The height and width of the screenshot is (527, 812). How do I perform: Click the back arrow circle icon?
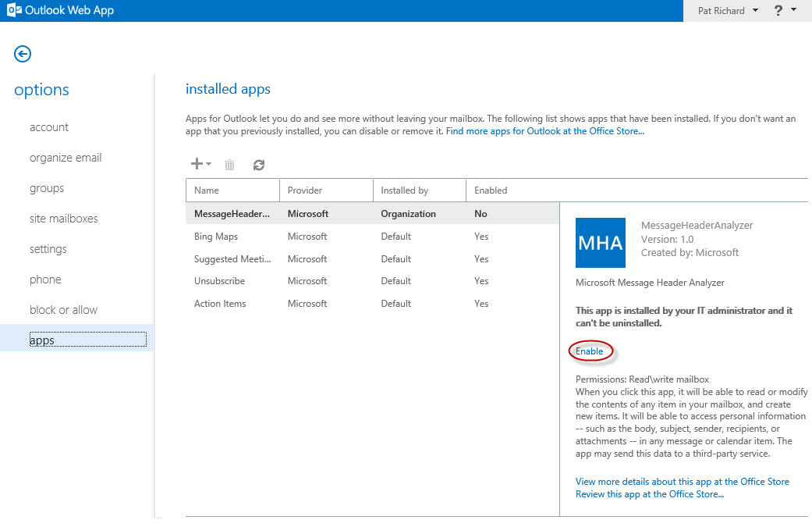coord(23,54)
